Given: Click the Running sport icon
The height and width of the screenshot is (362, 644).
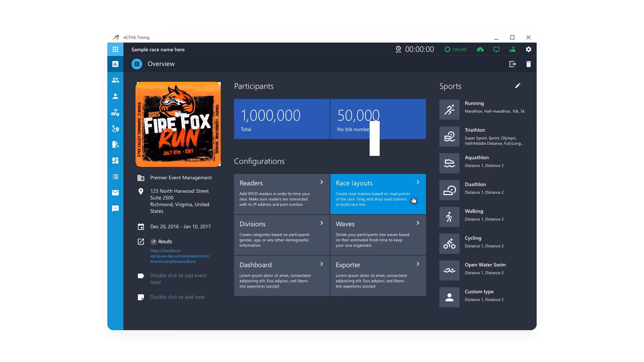Looking at the screenshot, I should 449,110.
